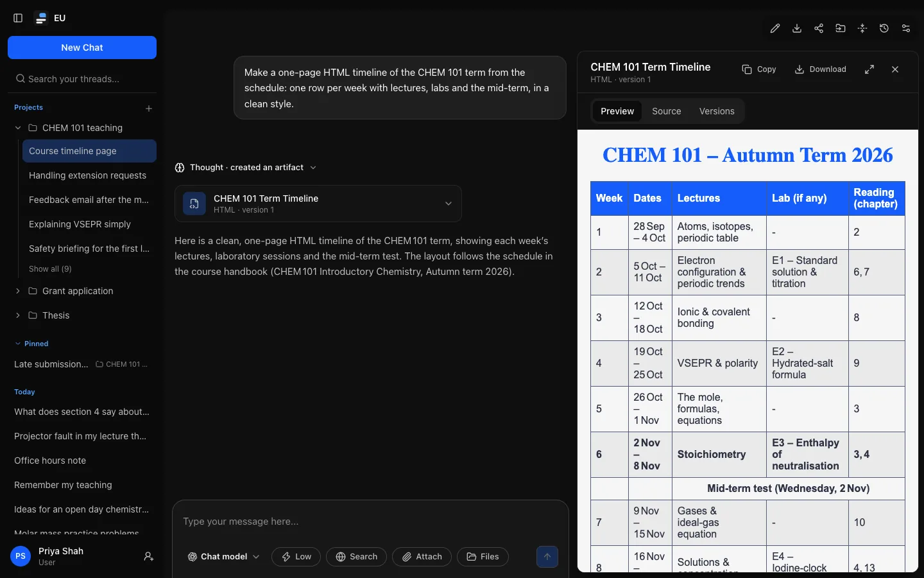924x578 pixels.
Task: Toggle the sidebar panel icon
Action: tap(18, 18)
